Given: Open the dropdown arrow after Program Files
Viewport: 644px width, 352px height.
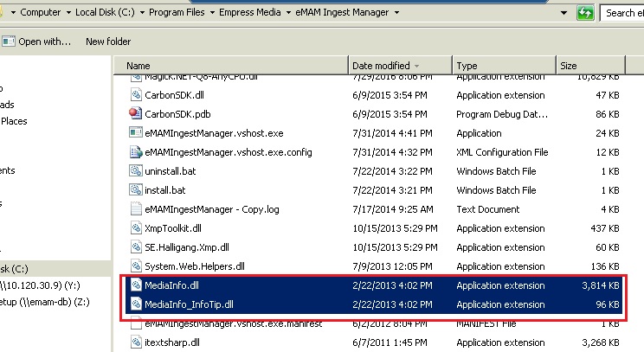Looking at the screenshot, I should click(212, 13).
